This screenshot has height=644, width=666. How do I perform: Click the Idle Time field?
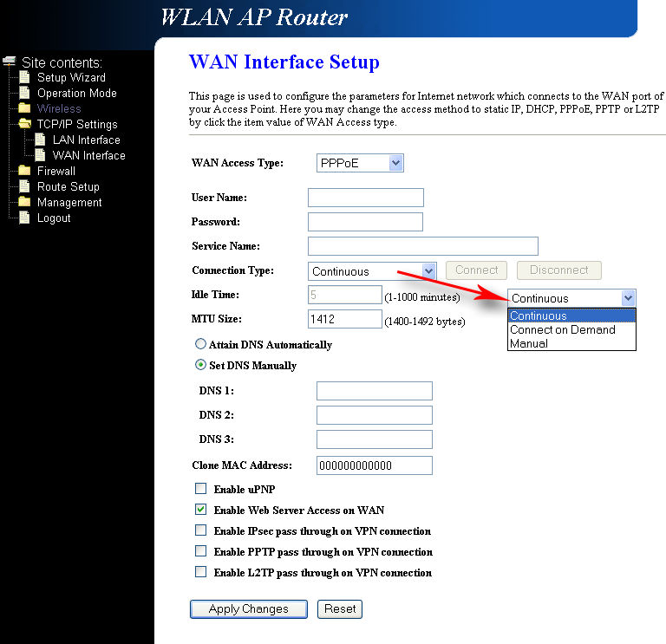pyautogui.click(x=345, y=295)
